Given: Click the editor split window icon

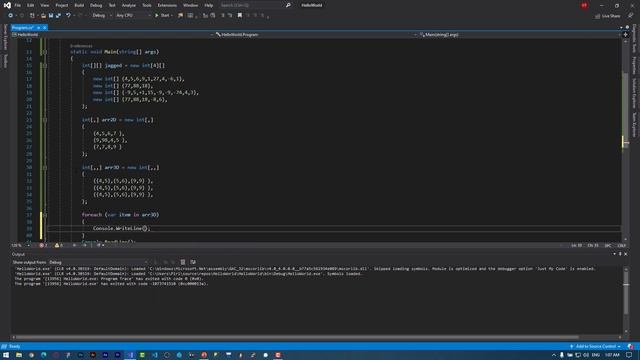Looking at the screenshot, I should click(625, 35).
